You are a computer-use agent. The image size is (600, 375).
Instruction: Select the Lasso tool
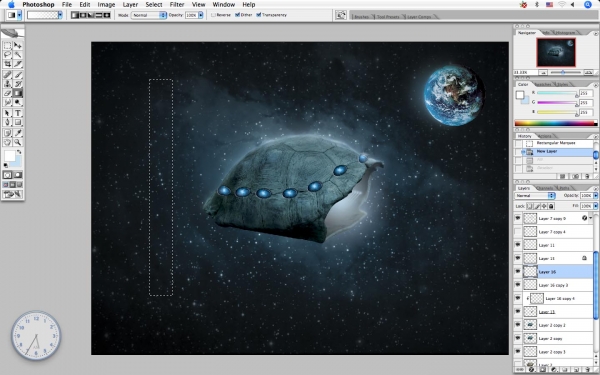click(x=7, y=55)
